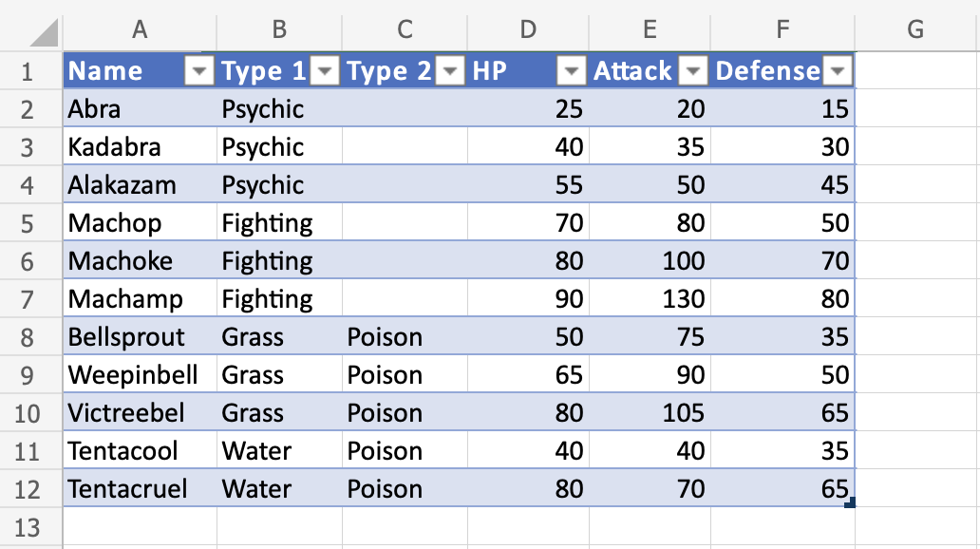The height and width of the screenshot is (549, 980).
Task: Click the cell containing Alakazam
Action: pos(140,185)
